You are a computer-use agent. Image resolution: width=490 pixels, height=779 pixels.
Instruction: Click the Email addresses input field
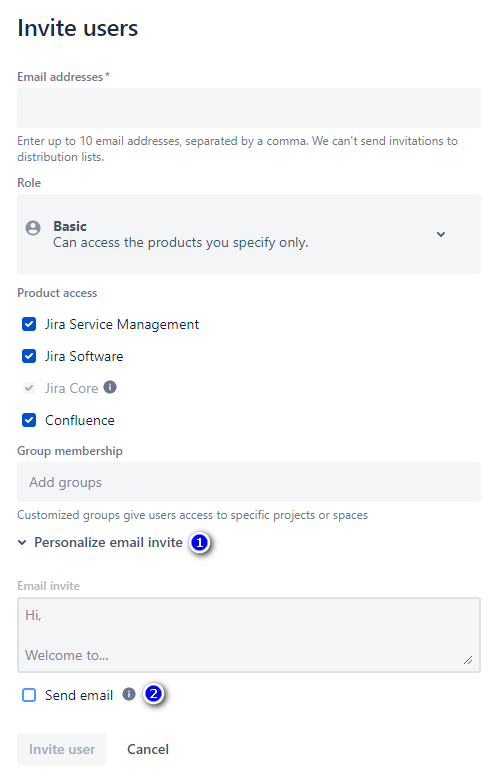[x=248, y=108]
